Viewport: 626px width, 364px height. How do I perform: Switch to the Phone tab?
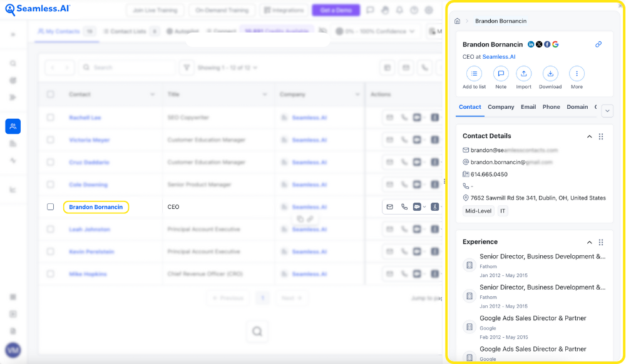[551, 107]
